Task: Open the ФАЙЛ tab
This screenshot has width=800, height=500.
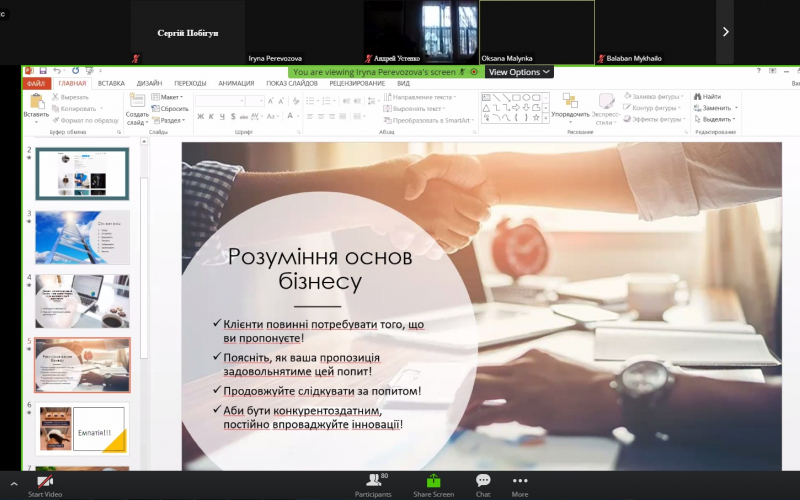Action: click(36, 83)
